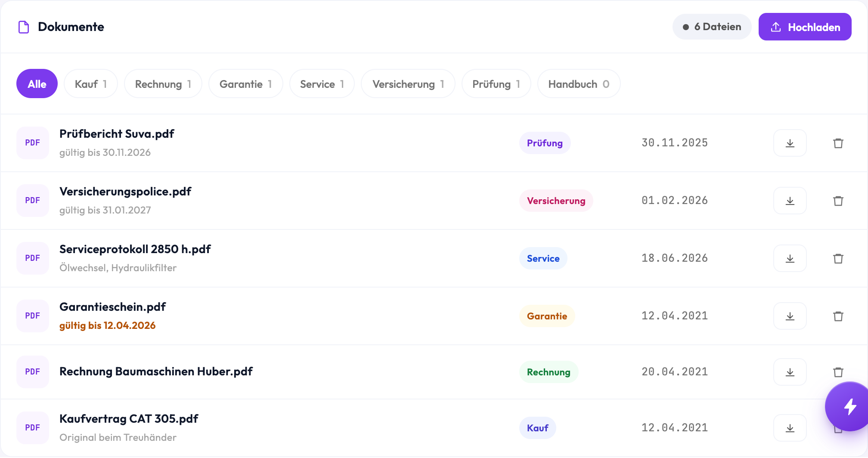
Task: Filter documents by Service
Action: (322, 84)
